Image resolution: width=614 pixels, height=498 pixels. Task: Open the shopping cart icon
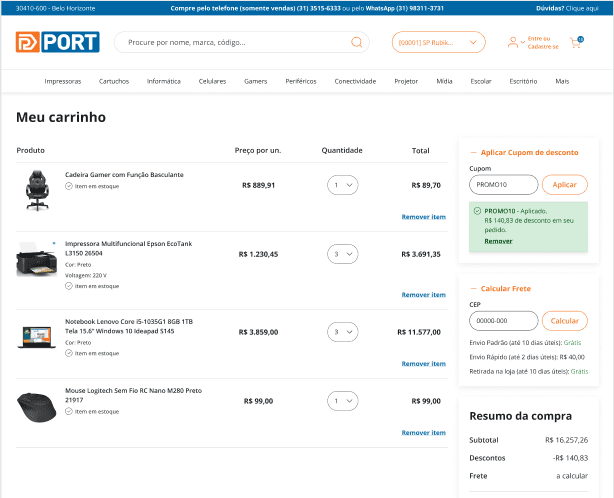click(576, 42)
